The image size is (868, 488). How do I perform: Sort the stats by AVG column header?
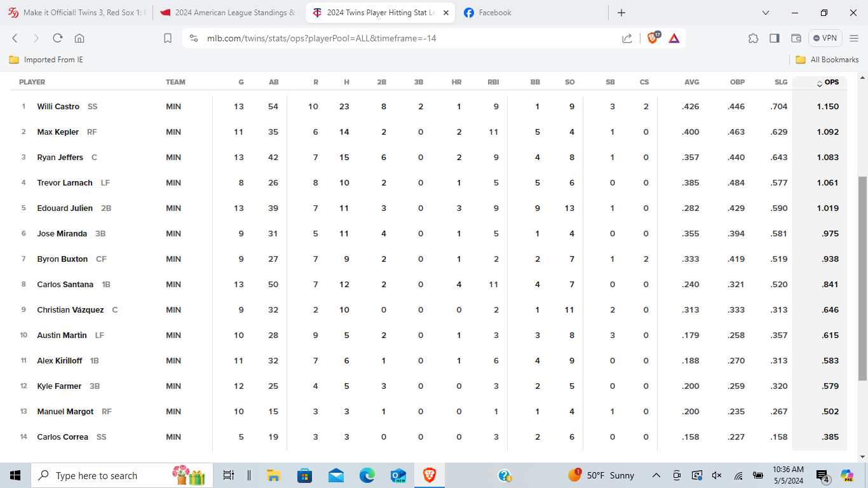[x=691, y=82]
